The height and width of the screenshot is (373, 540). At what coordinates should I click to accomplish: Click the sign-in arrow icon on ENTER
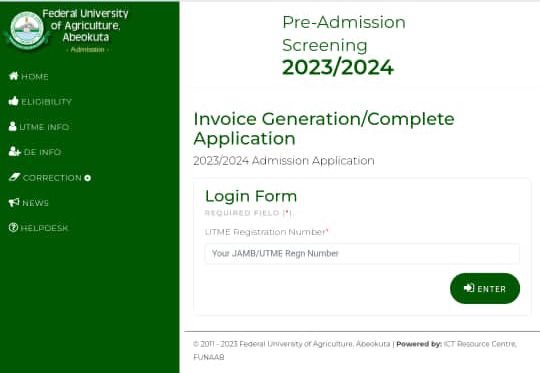[469, 288]
